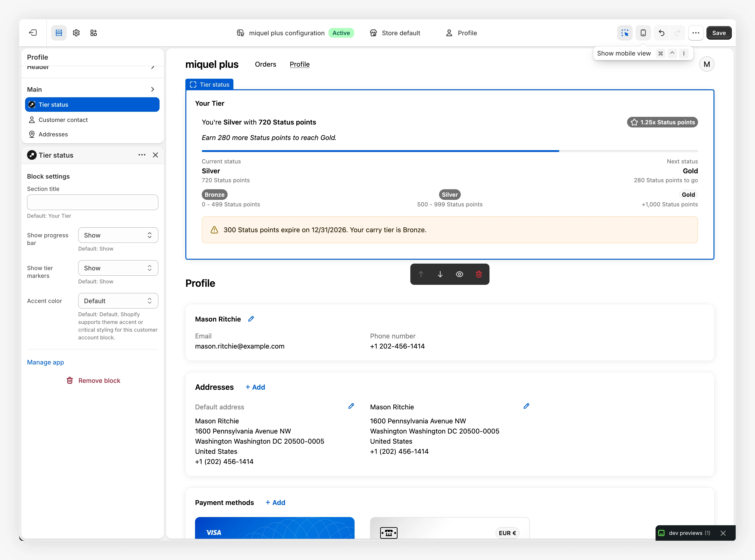Click the expiry warning triangle icon
This screenshot has width=755, height=560.
214,230
